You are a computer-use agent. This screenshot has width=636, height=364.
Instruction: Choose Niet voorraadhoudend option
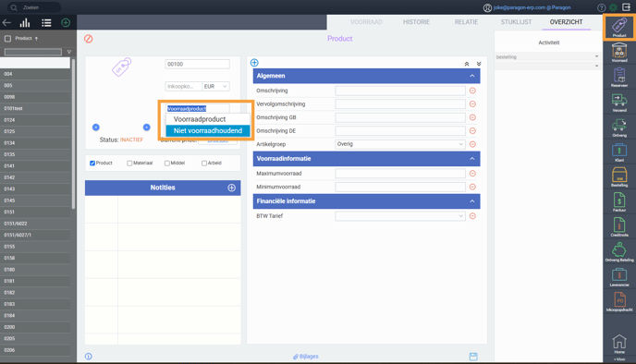pos(208,130)
